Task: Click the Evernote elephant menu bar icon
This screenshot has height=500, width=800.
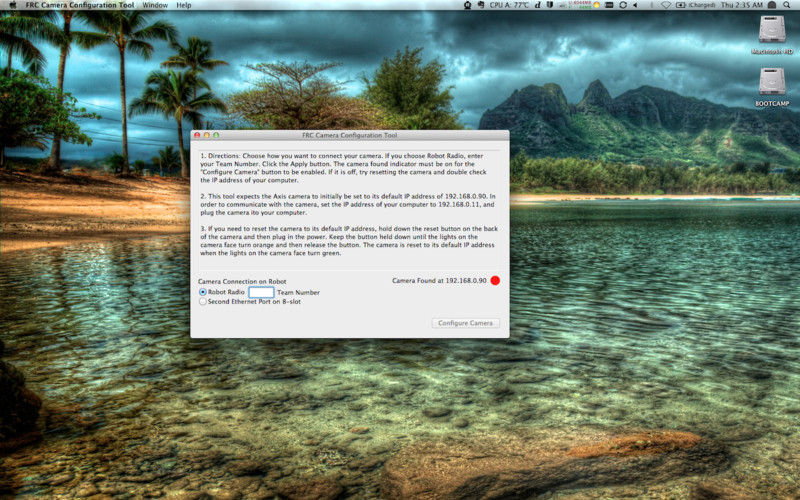Action: (x=481, y=5)
